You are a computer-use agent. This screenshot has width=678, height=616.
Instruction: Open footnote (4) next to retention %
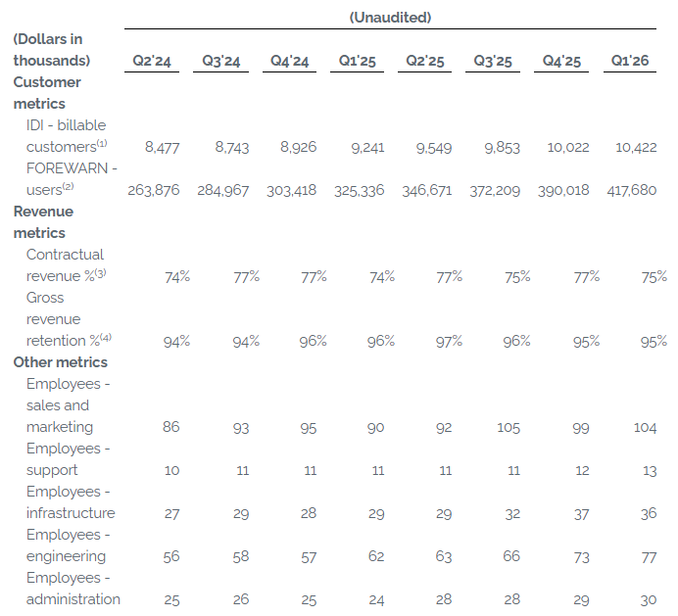click(x=106, y=338)
